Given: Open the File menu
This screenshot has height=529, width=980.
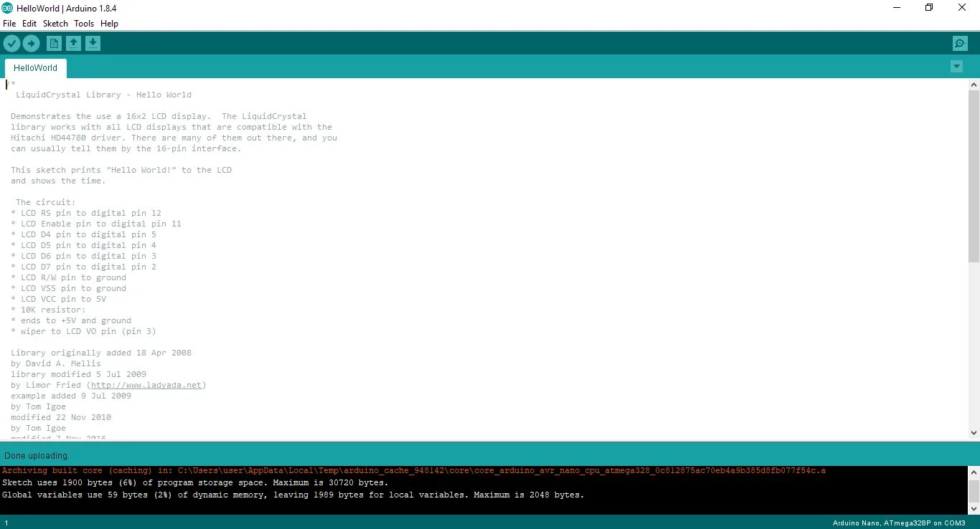Looking at the screenshot, I should 9,24.
